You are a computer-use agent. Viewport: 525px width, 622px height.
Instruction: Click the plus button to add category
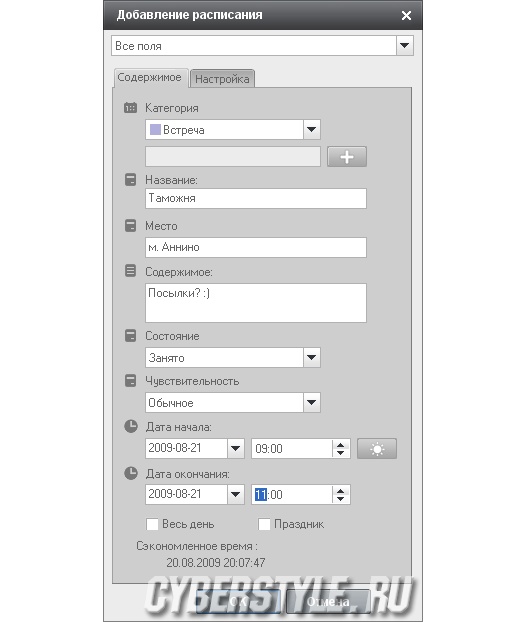tap(346, 157)
